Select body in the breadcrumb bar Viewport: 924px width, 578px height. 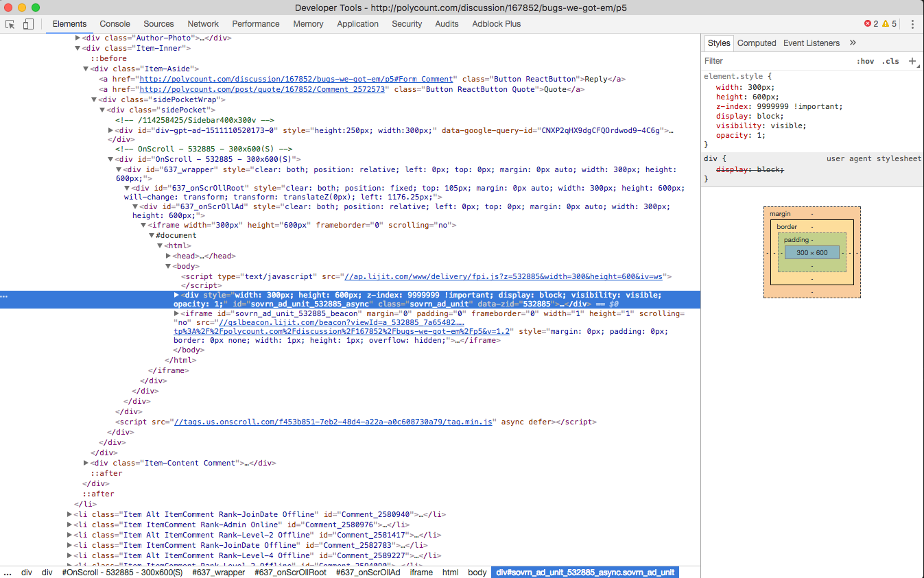477,572
